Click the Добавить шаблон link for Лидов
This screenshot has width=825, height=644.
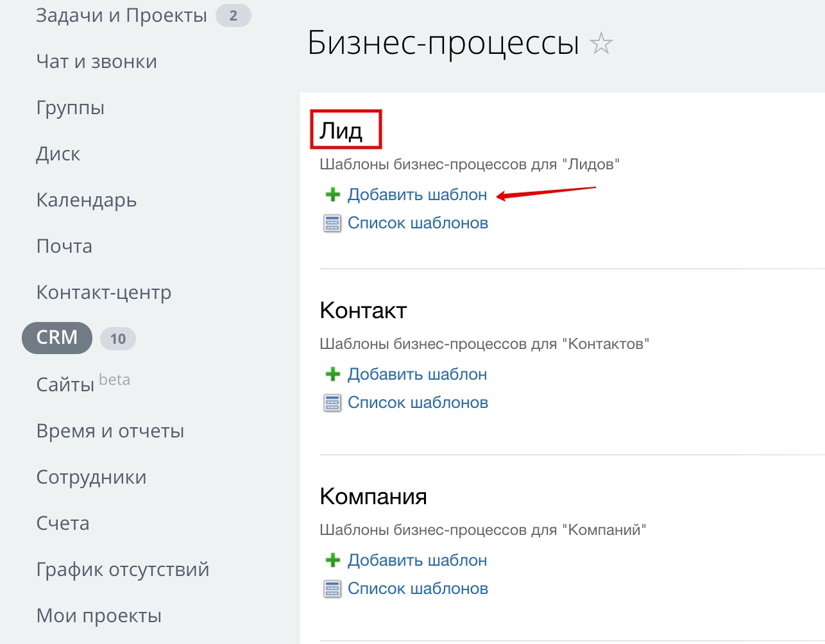click(417, 194)
